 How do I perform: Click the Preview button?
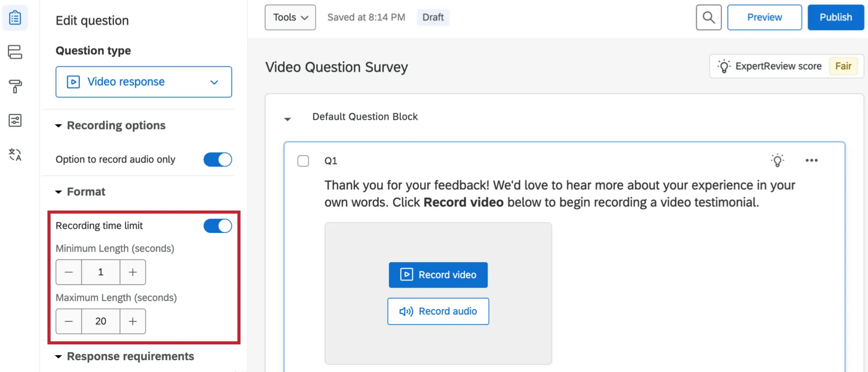pos(764,17)
